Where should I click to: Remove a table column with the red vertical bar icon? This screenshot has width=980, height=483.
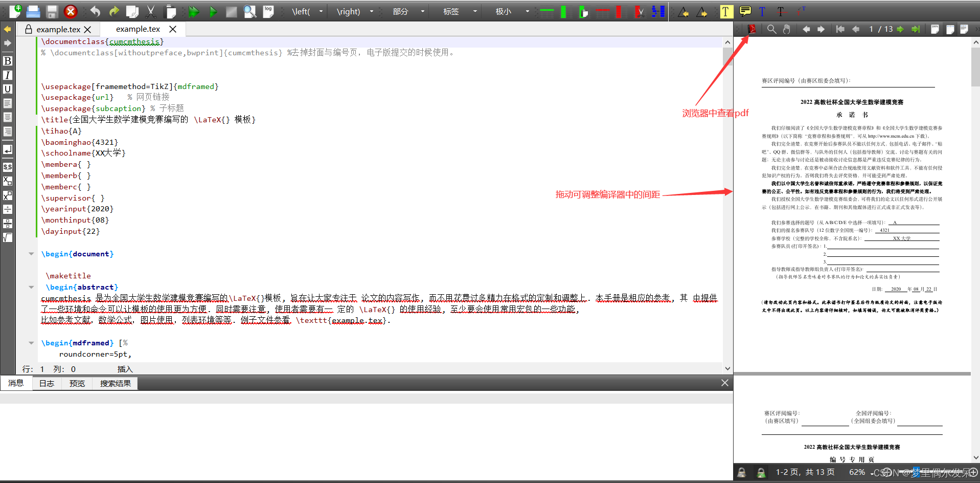[619, 11]
